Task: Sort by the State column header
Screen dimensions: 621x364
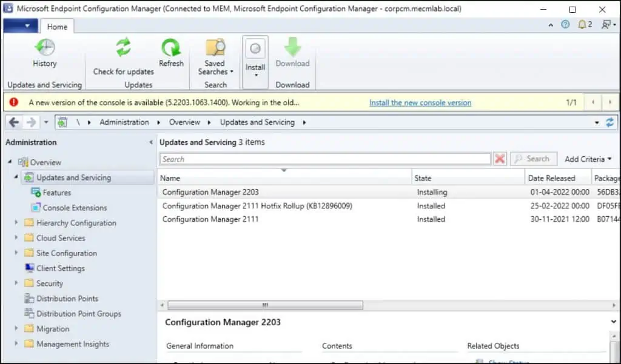Action: tap(468, 178)
